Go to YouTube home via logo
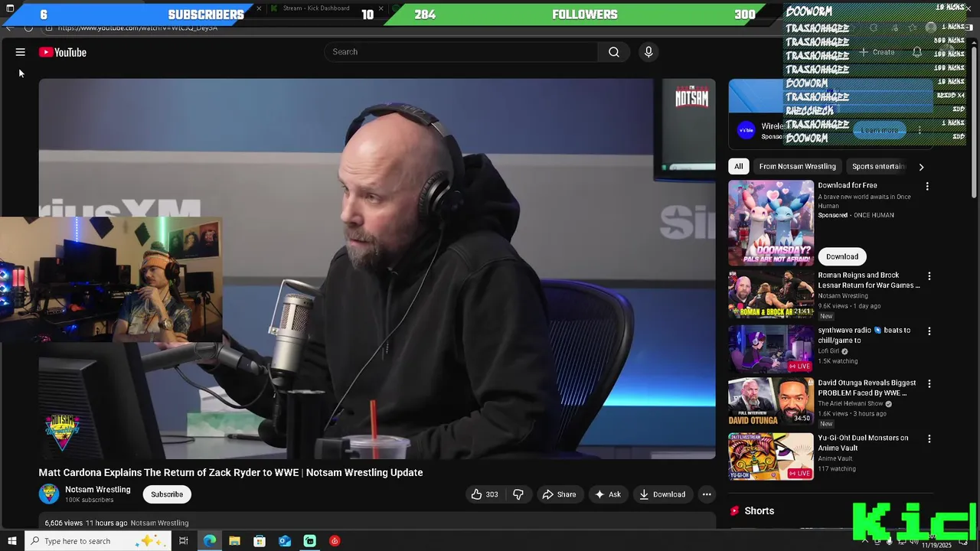980x551 pixels. (63, 52)
